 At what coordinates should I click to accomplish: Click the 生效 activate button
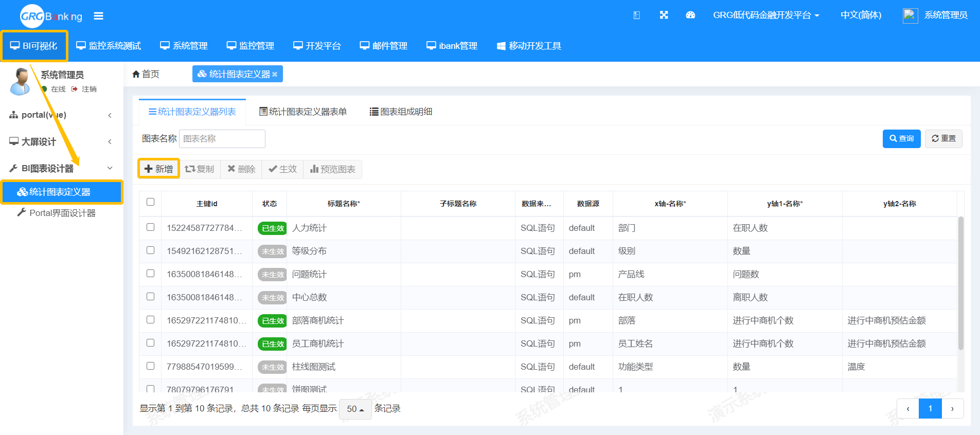282,169
